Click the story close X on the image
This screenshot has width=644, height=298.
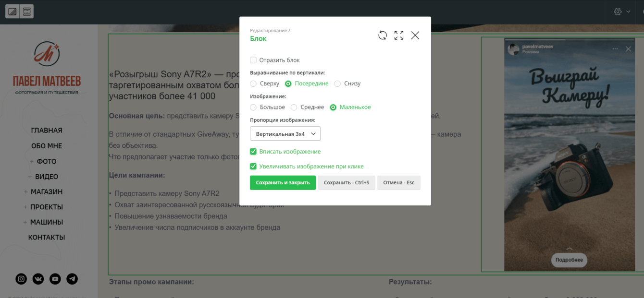click(628, 49)
